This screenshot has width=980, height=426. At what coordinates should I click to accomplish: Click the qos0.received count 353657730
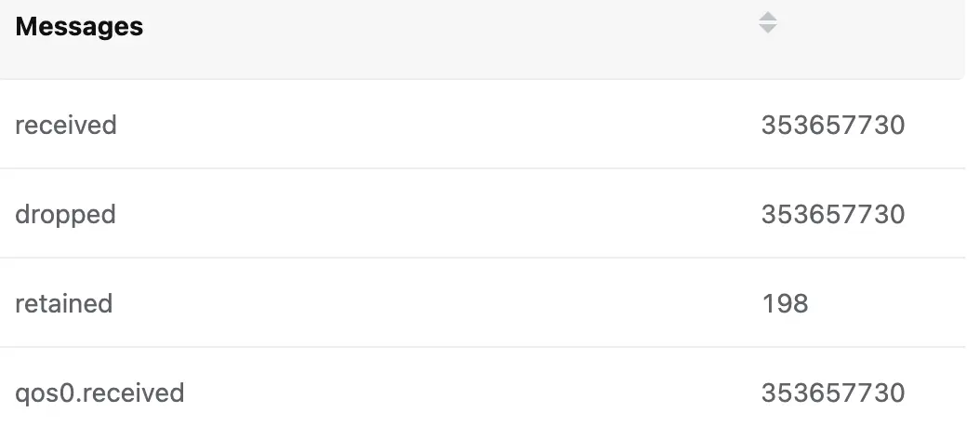tap(832, 393)
